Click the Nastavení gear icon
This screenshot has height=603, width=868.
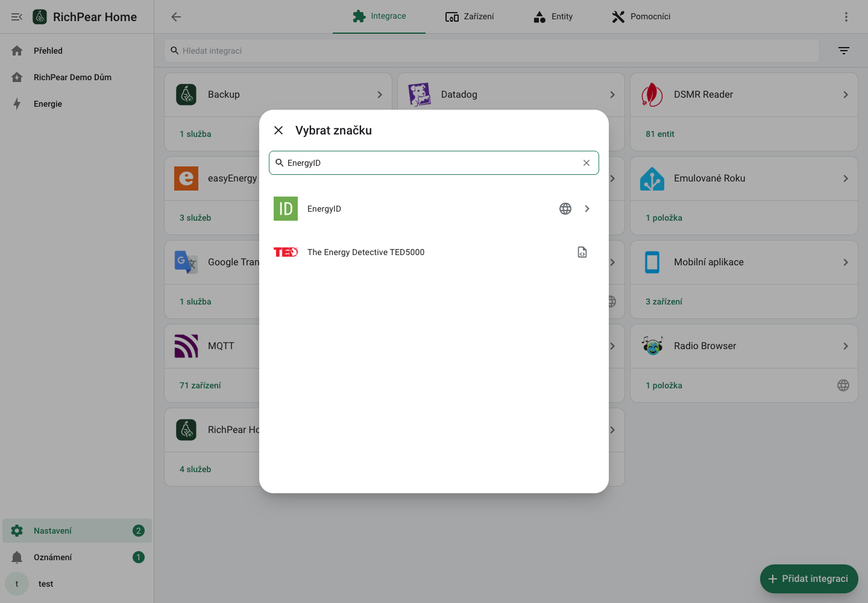17,531
